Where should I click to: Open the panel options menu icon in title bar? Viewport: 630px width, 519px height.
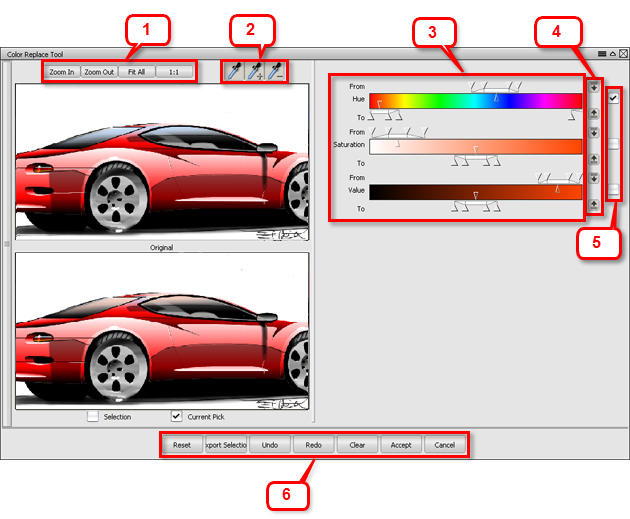[602, 54]
